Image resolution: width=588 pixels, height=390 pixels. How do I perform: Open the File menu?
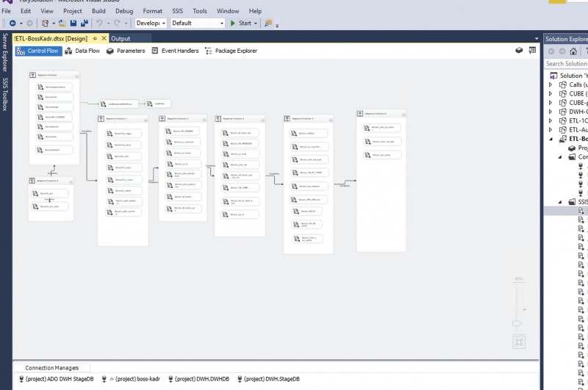(7, 11)
